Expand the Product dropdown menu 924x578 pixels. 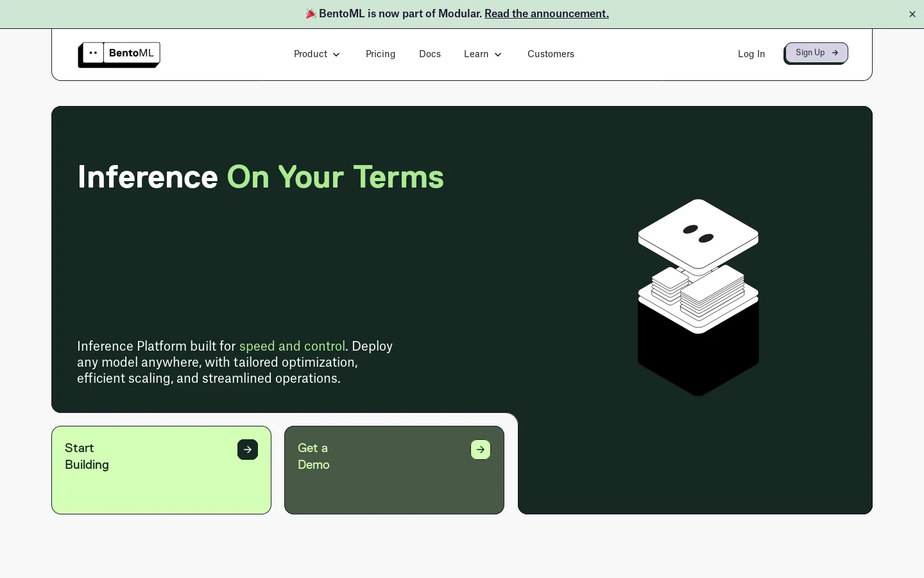(x=317, y=54)
